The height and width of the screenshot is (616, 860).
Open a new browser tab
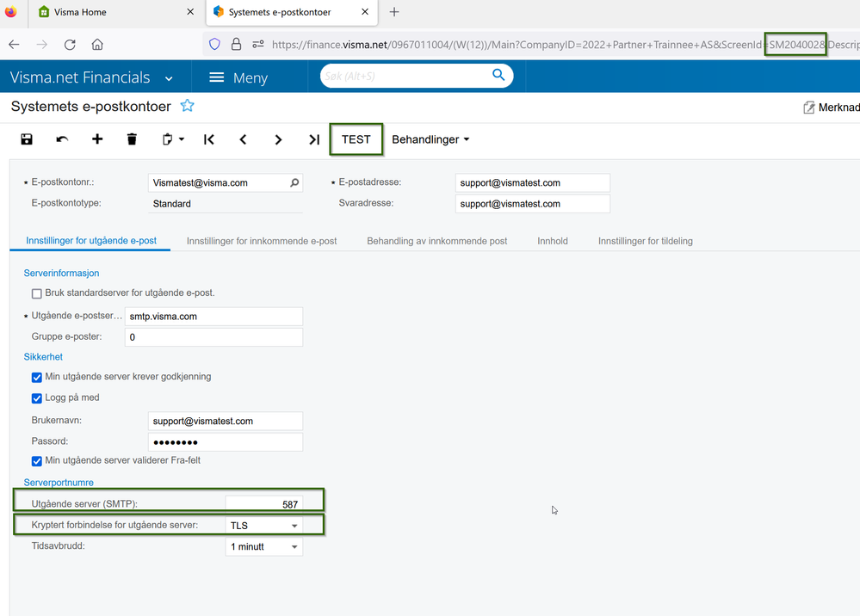(x=393, y=12)
